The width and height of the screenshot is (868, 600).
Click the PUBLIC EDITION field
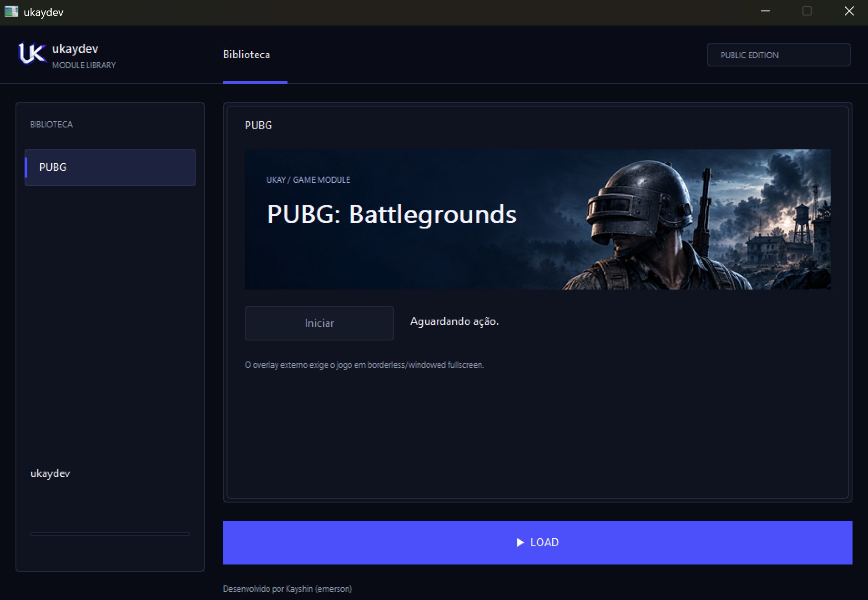coord(778,55)
